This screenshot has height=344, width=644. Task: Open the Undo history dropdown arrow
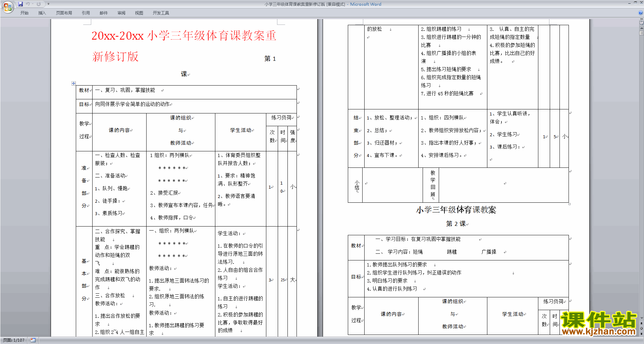[x=33, y=4]
